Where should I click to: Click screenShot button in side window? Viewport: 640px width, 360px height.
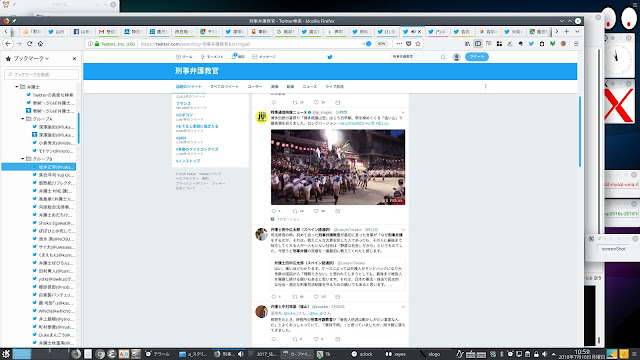point(613,249)
